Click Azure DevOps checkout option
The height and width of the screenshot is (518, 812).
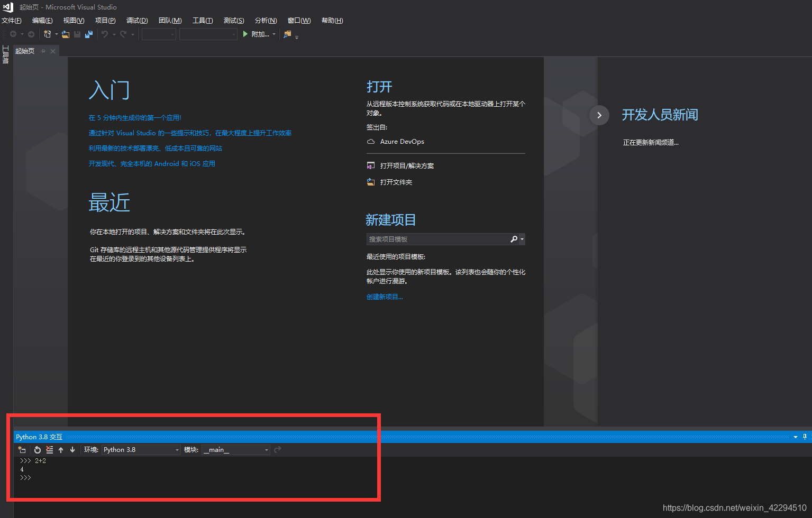pos(402,142)
